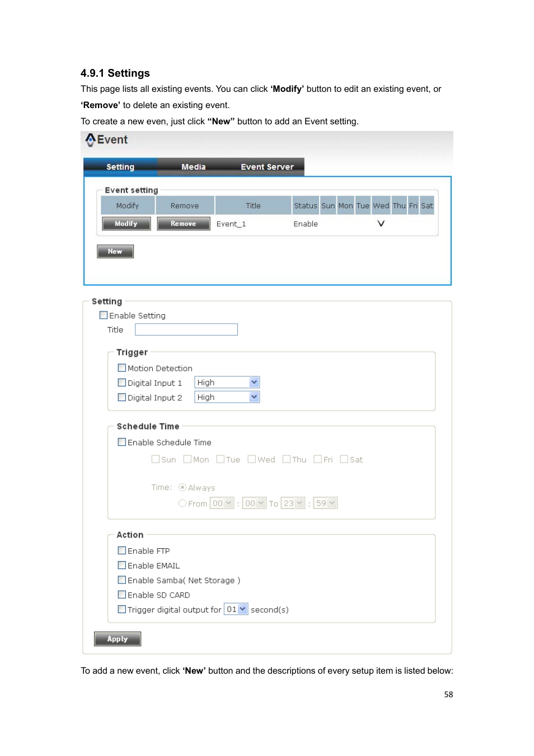Click the Event logo icon
The width and height of the screenshot is (534, 756).
(90, 140)
